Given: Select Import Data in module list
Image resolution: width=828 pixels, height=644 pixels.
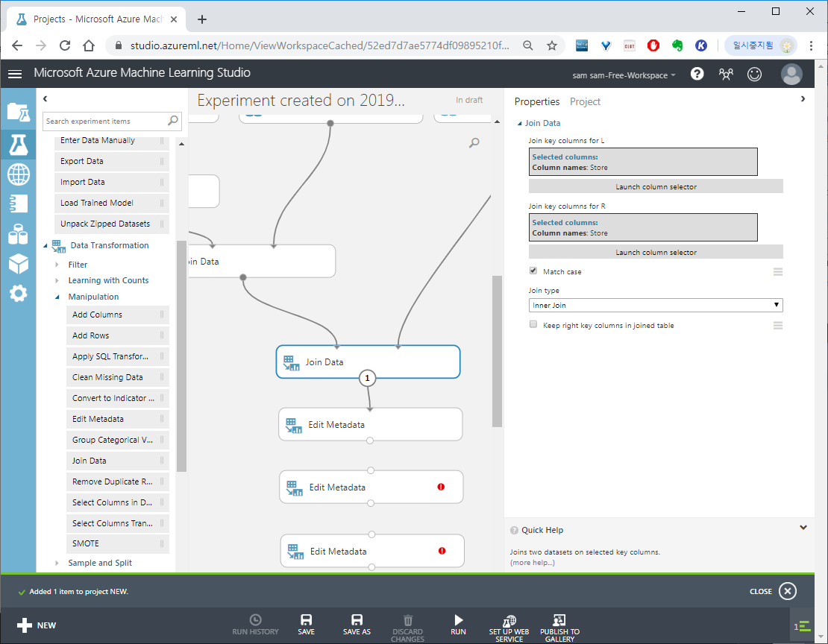Looking at the screenshot, I should click(x=111, y=182).
